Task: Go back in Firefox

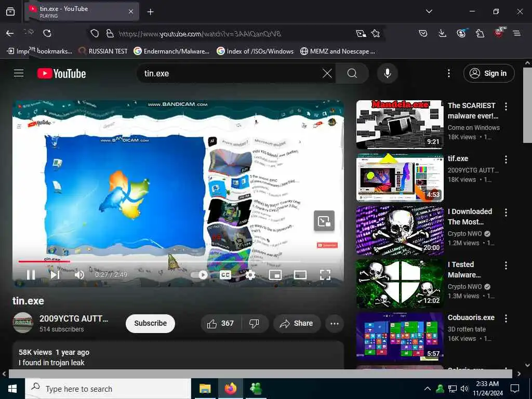Action: tap(10, 33)
